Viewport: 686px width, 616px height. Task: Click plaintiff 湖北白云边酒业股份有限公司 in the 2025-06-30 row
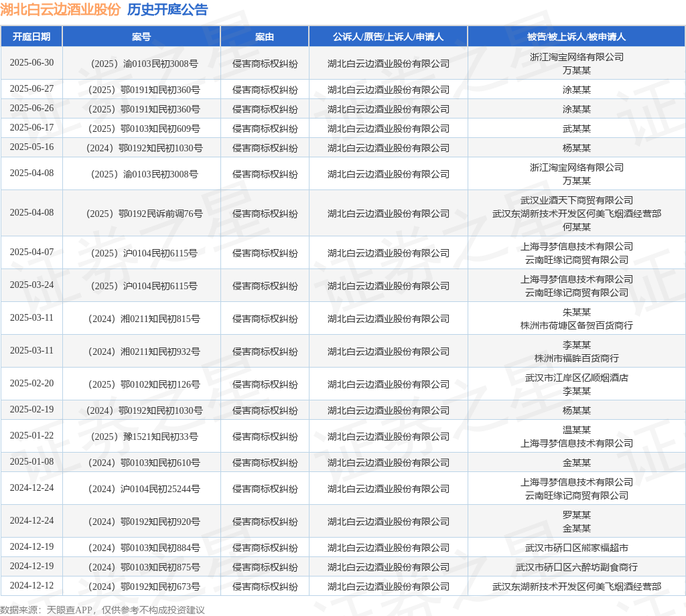point(389,64)
